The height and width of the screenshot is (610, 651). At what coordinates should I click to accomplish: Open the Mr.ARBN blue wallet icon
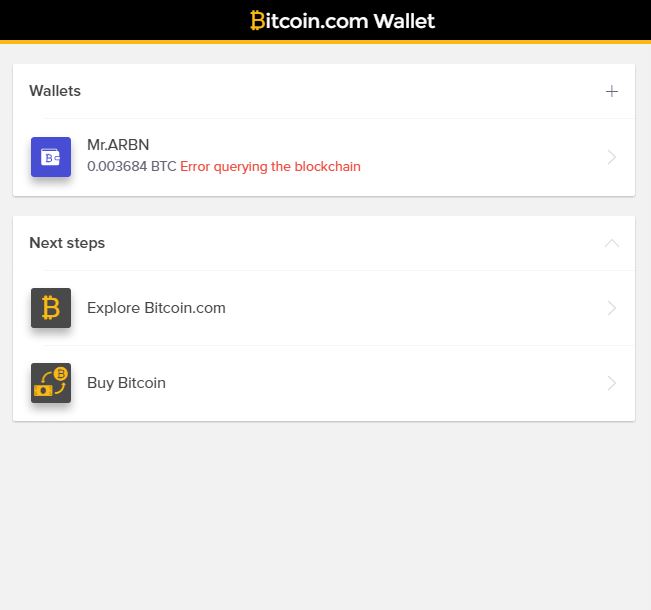click(x=51, y=157)
